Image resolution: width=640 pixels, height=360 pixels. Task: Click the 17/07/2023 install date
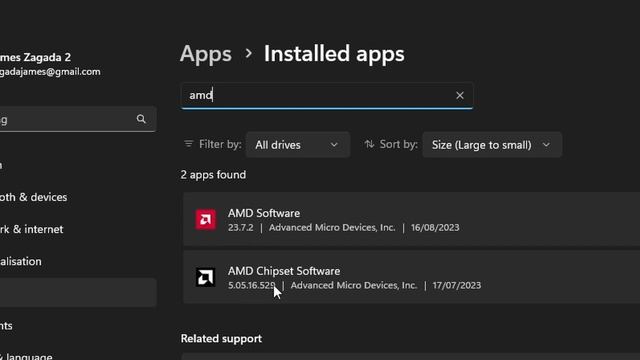pos(456,285)
